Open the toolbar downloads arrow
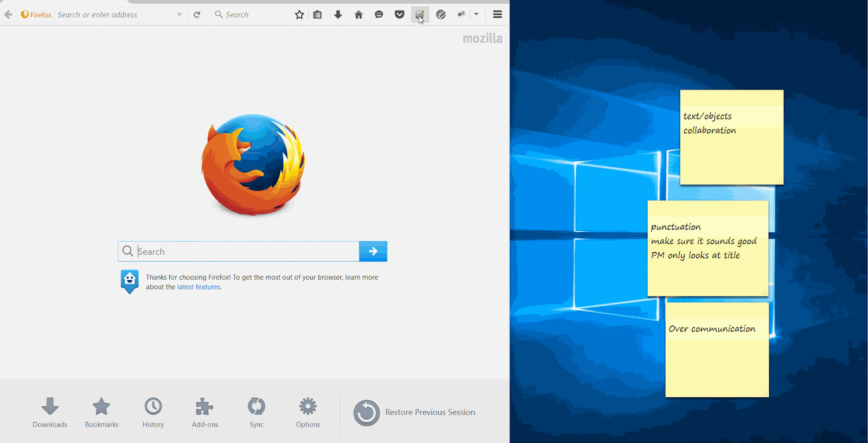 338,15
